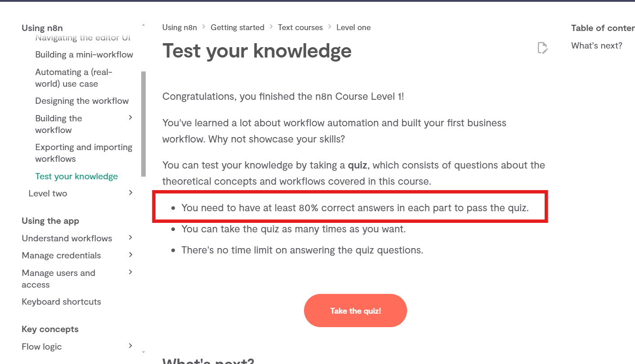Open Text courses breadcrumb
The image size is (635, 364).
coord(300,27)
